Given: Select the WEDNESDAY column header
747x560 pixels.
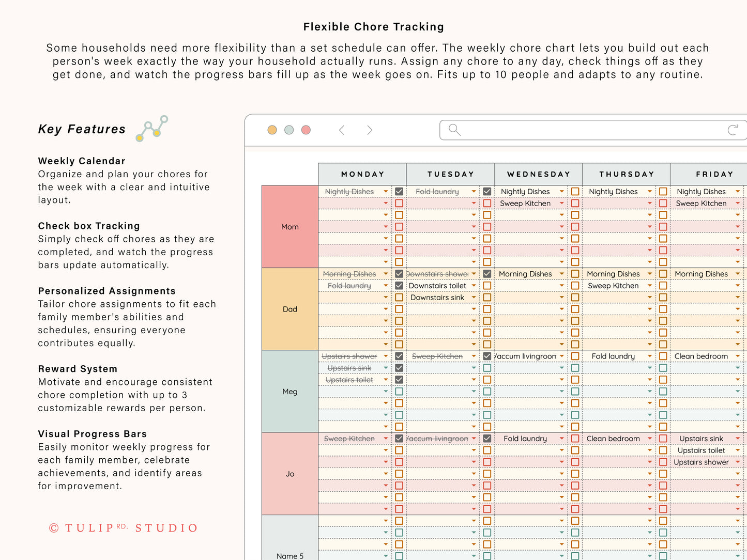Looking at the screenshot, I should pyautogui.click(x=538, y=175).
